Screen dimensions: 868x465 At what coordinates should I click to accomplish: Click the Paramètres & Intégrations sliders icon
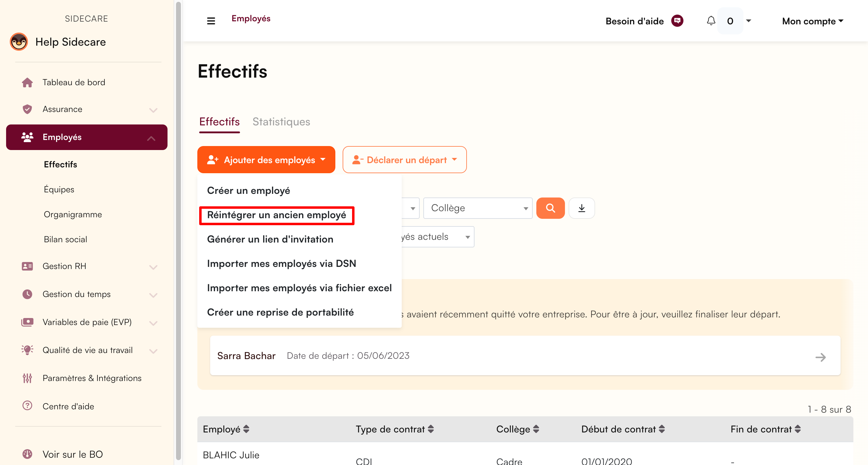(x=27, y=378)
